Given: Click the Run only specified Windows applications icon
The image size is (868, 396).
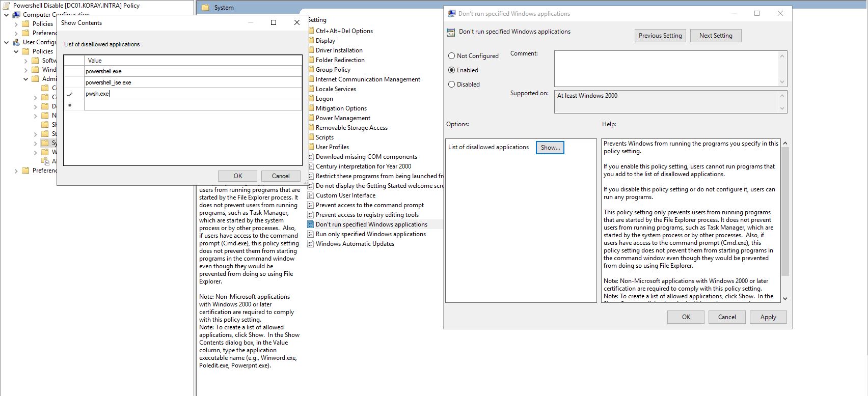Looking at the screenshot, I should (x=311, y=234).
